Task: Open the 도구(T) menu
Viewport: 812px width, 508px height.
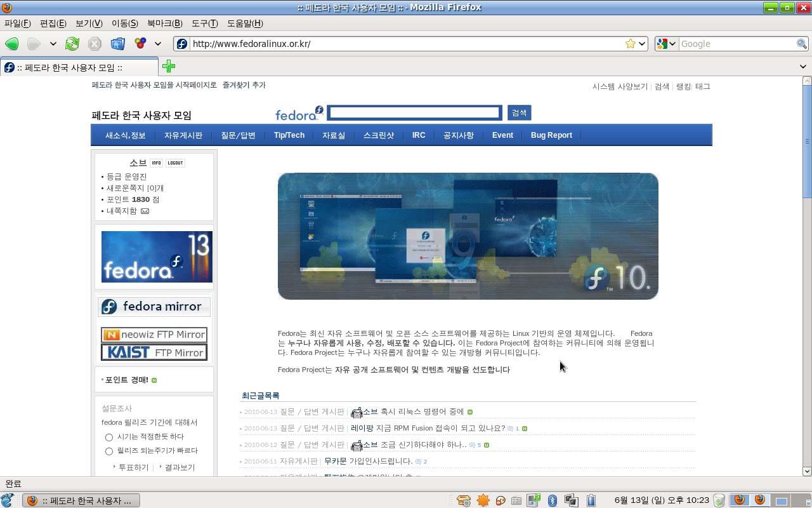Action: click(x=204, y=23)
